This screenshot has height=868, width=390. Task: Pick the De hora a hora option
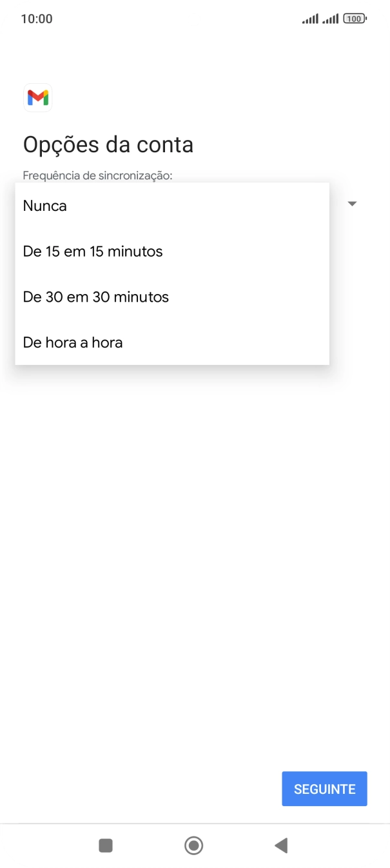[72, 342]
